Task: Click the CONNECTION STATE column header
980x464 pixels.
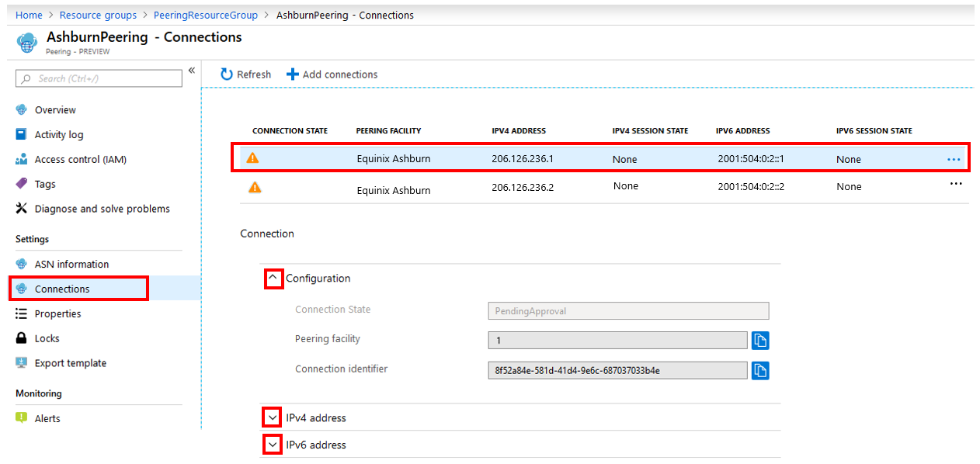Action: coord(290,131)
